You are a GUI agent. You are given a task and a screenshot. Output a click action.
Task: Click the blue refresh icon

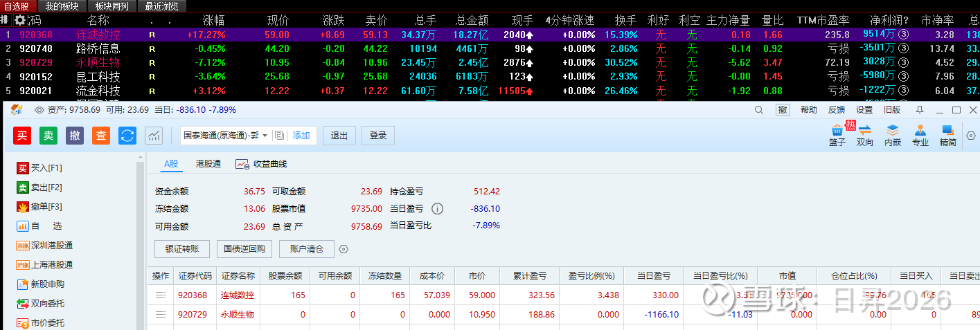click(127, 136)
